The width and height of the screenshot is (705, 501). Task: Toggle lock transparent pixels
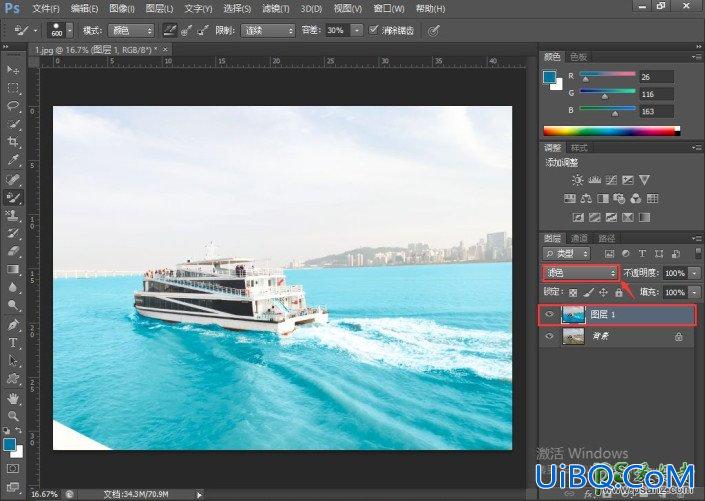(573, 293)
